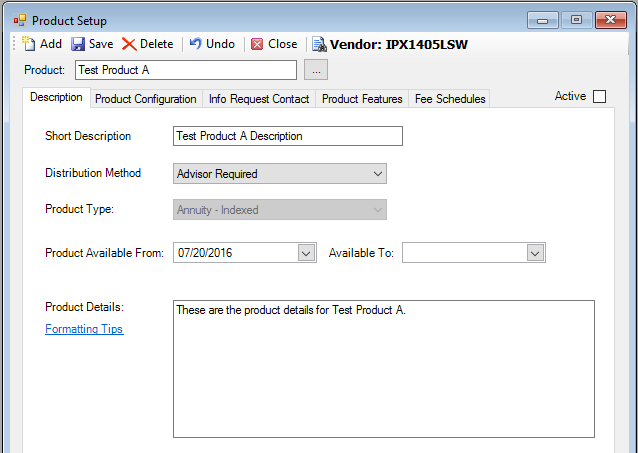Click the toolbar grip handle at left
Screen dimensions: 638x453
(x=13, y=44)
